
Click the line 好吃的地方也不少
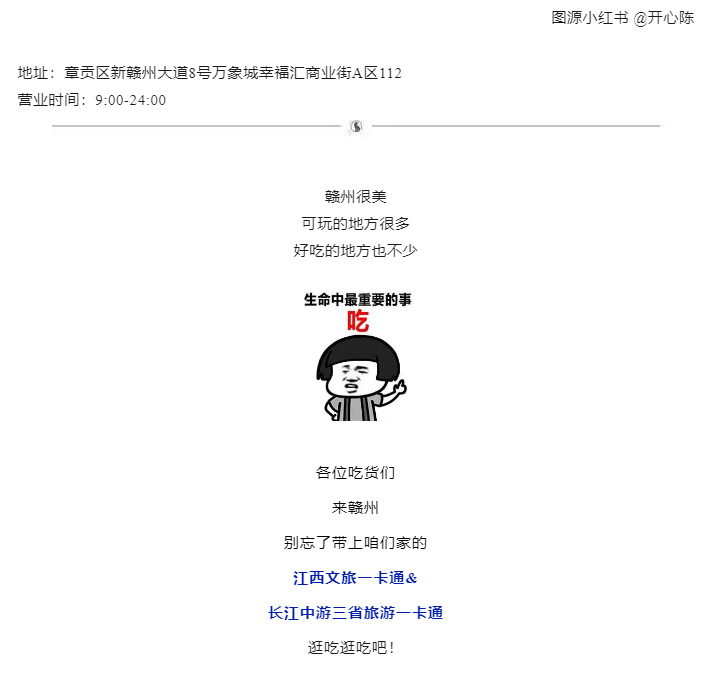tap(355, 251)
